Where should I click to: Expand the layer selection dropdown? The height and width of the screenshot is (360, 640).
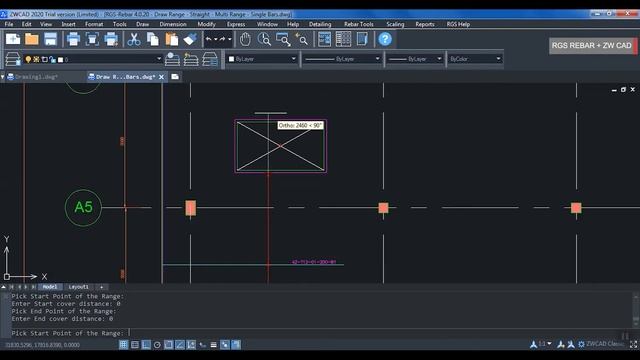(x=159, y=59)
